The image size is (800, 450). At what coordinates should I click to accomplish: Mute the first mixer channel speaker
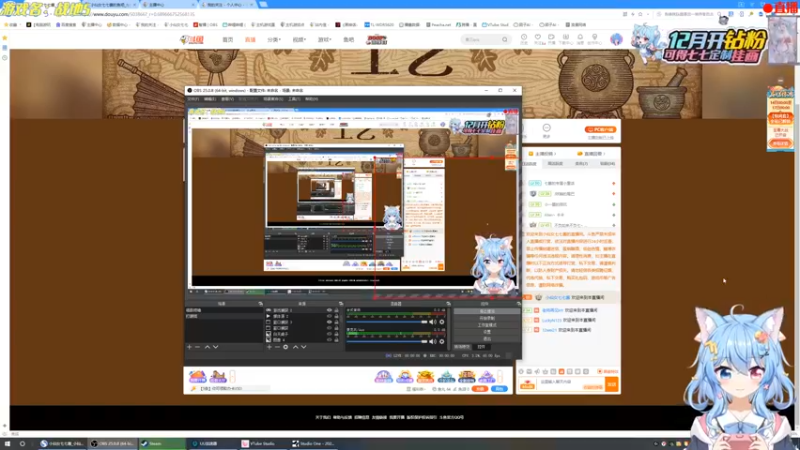[x=432, y=322]
